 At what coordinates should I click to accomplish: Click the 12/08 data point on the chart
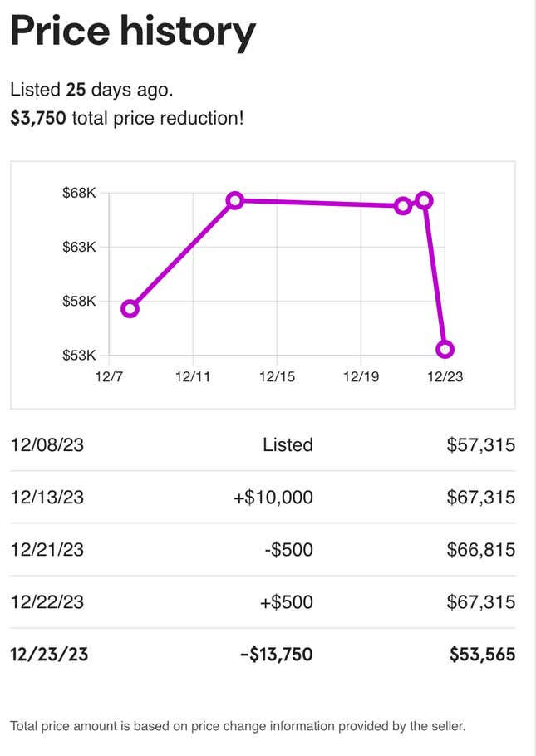tap(130, 309)
